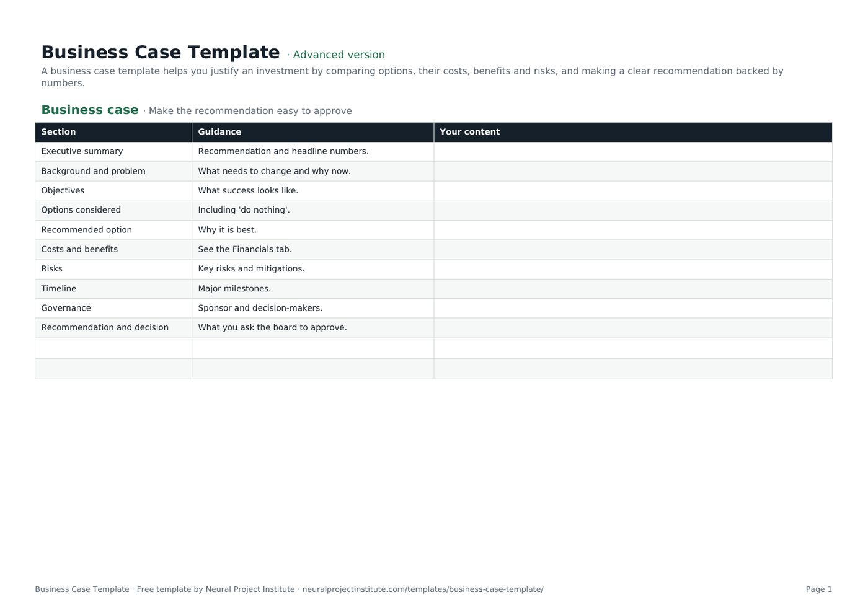
Task: Select the 'Why it is best.' cell
Action: tap(313, 230)
